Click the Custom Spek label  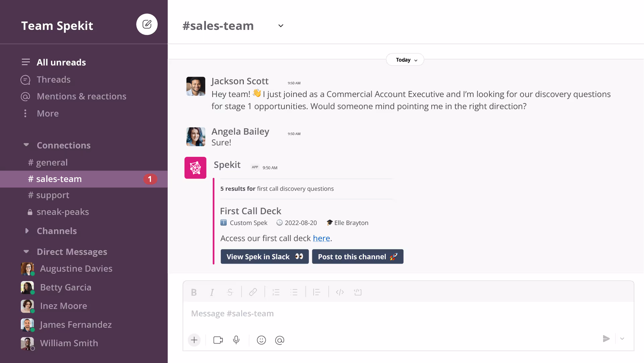pos(248,223)
